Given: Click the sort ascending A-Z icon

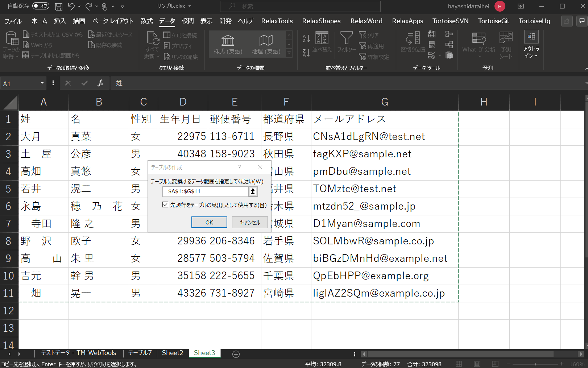Looking at the screenshot, I should click(x=306, y=38).
